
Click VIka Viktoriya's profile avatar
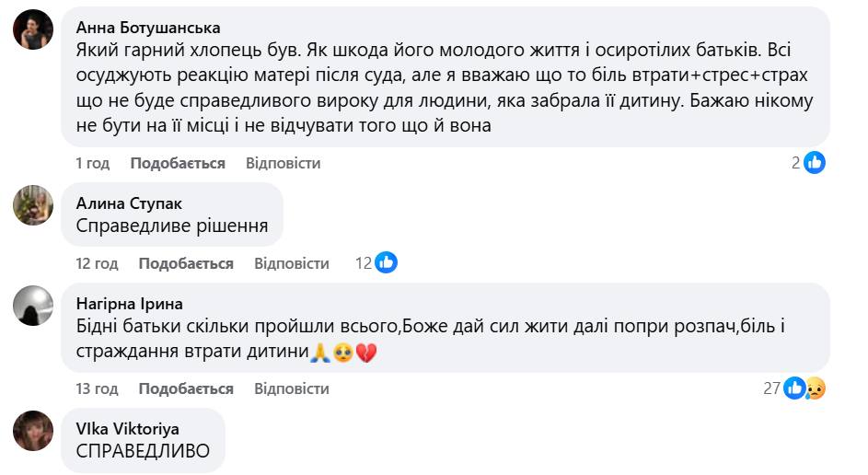coord(32,430)
